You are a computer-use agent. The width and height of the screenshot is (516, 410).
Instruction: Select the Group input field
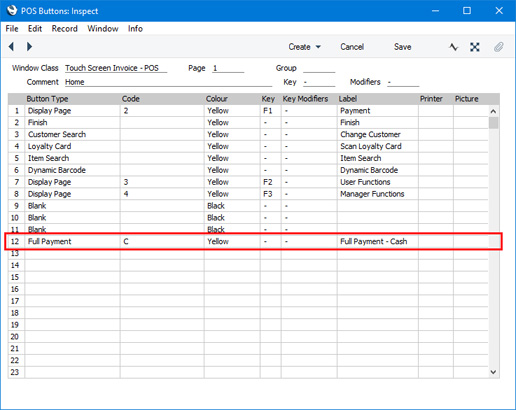[x=319, y=68]
